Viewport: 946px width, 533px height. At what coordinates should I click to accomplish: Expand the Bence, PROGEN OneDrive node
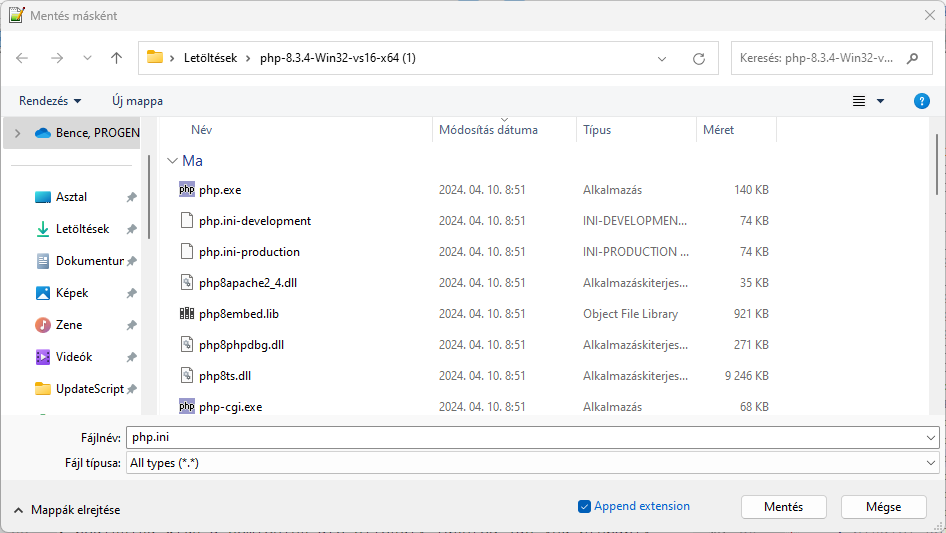tap(17, 133)
